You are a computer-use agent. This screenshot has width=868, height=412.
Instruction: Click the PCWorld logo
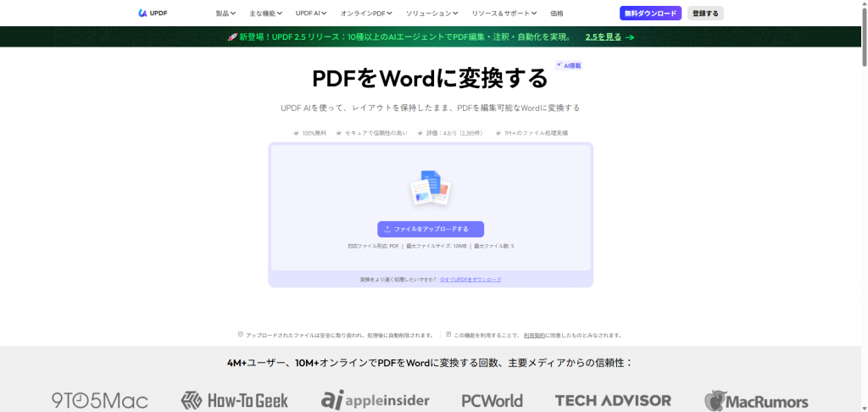(x=492, y=400)
